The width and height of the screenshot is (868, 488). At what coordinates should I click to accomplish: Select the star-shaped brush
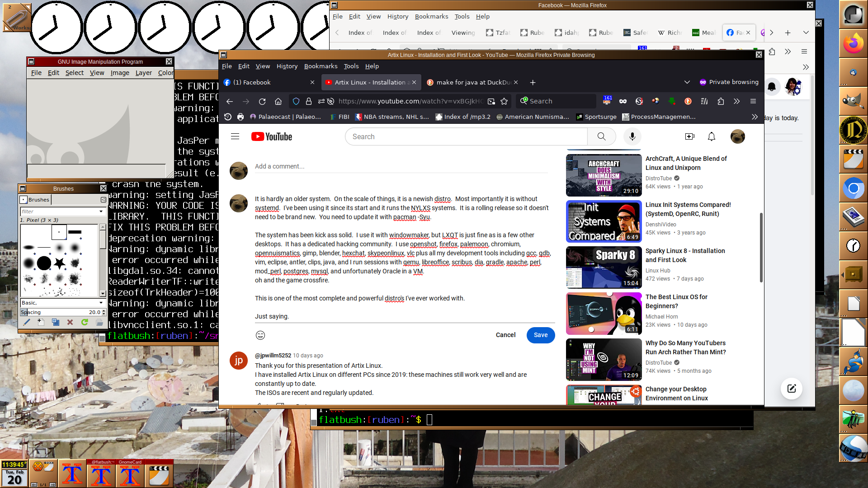[59, 263]
